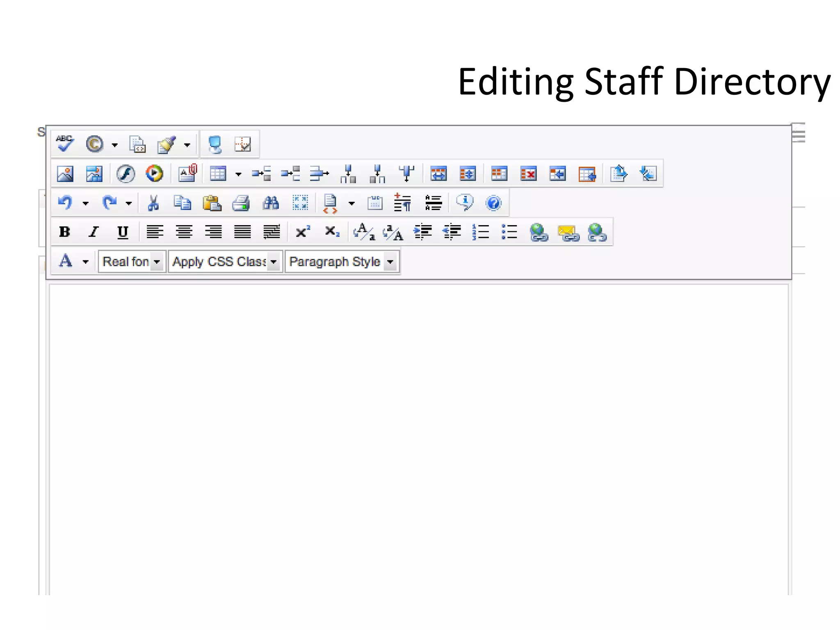The image size is (840, 630).
Task: Click the Paste clipboard icon
Action: tap(212, 203)
